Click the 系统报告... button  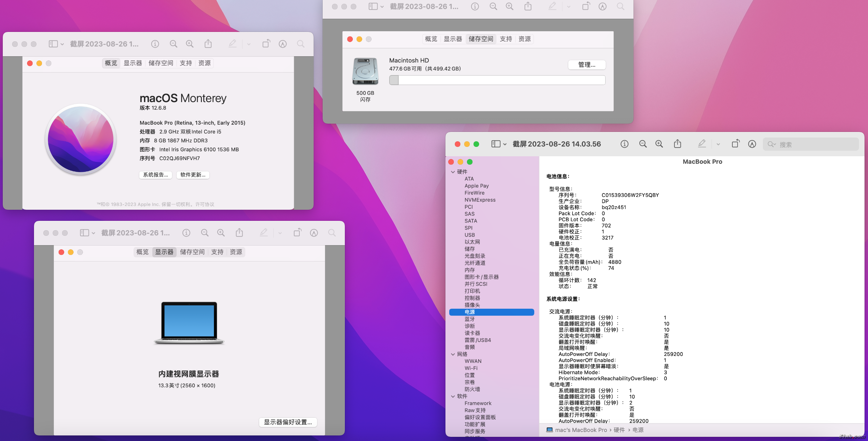pyautogui.click(x=155, y=175)
